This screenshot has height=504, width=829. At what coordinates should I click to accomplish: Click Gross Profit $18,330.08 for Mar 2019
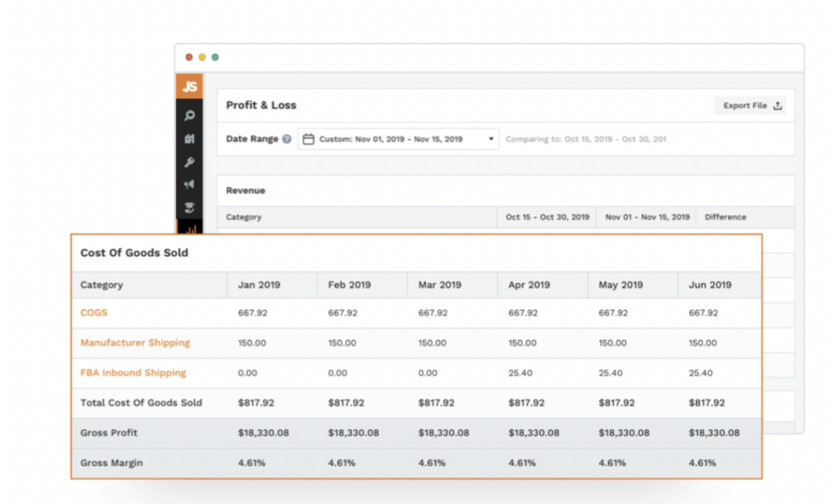pyautogui.click(x=443, y=433)
